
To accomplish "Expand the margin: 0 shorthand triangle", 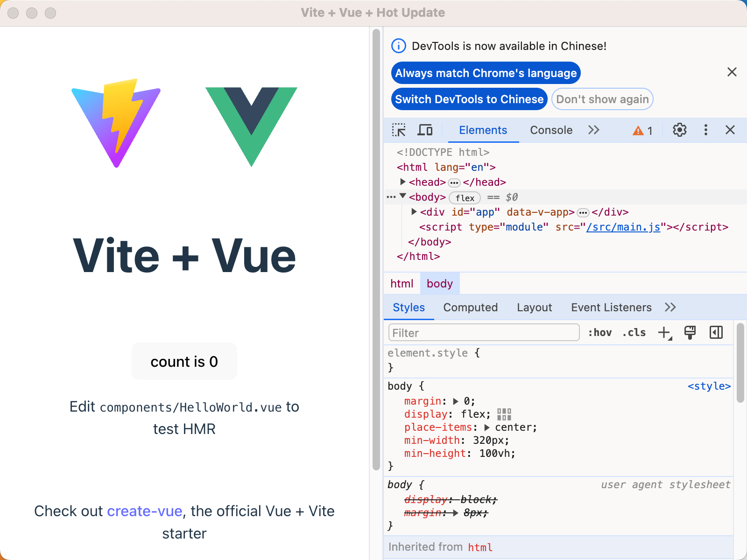I will pyautogui.click(x=456, y=401).
